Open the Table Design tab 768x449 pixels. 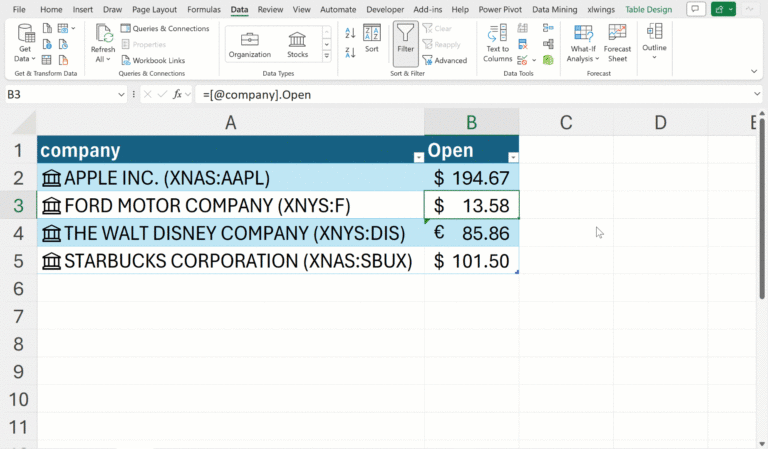(648, 9)
